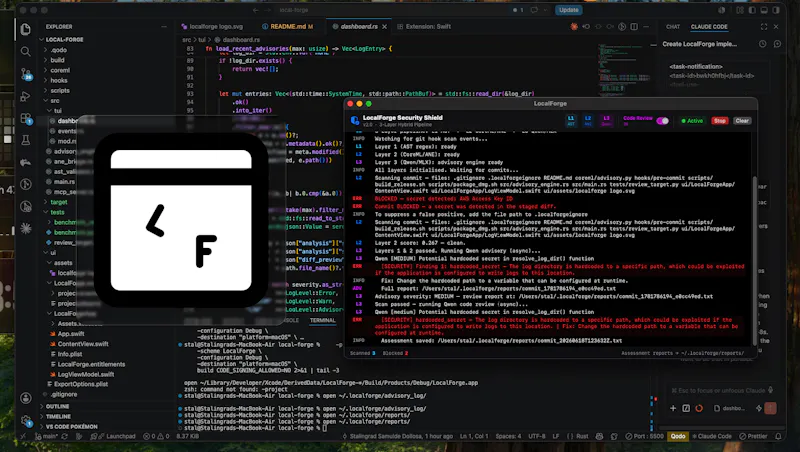Click the Qodo status bar button
The image size is (800, 452).
point(678,436)
